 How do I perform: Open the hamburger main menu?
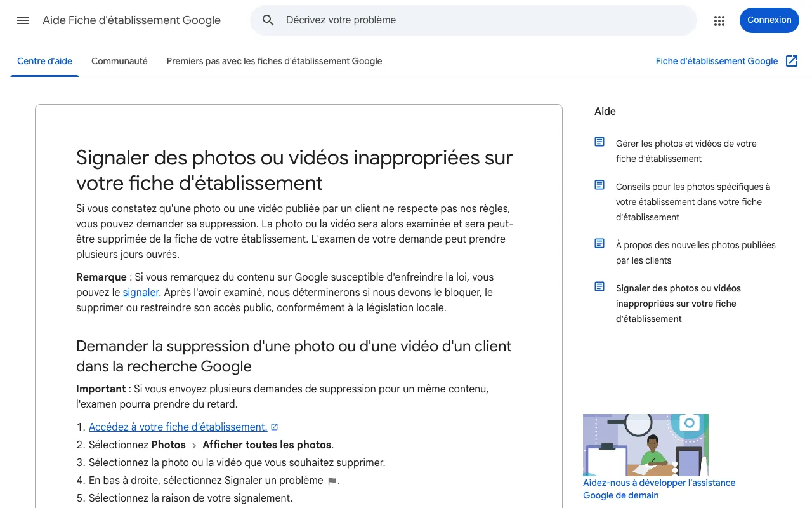23,20
